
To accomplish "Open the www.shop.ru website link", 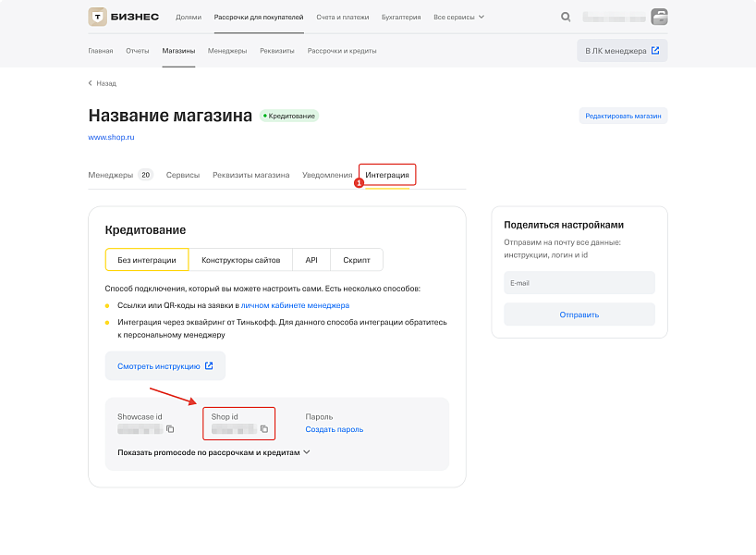I will point(112,136).
